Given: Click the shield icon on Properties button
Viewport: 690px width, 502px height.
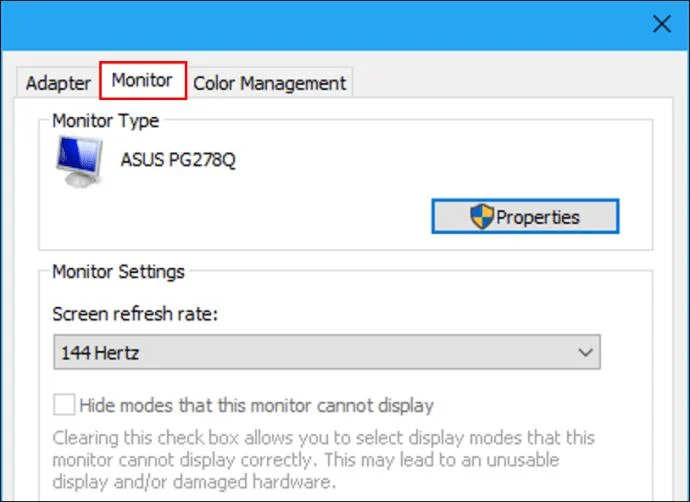Looking at the screenshot, I should [x=482, y=216].
